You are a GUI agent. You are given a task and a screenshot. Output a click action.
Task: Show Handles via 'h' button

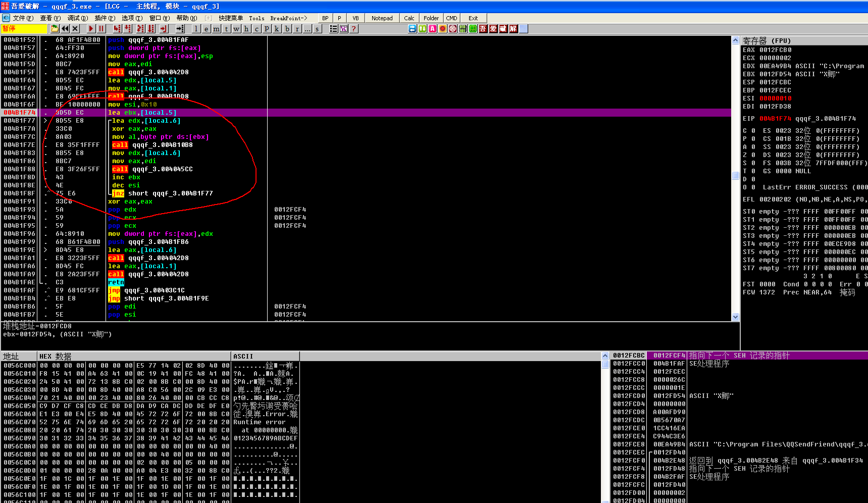[x=246, y=29]
